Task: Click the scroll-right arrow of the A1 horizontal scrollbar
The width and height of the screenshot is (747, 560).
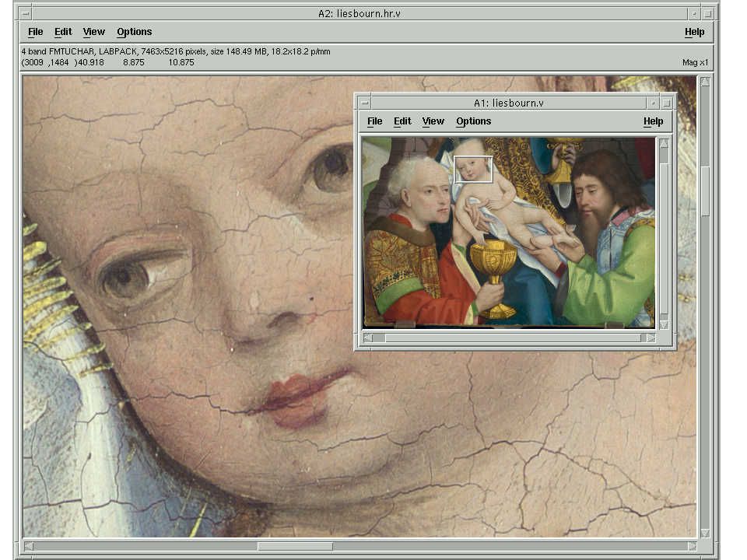Action: (x=651, y=338)
